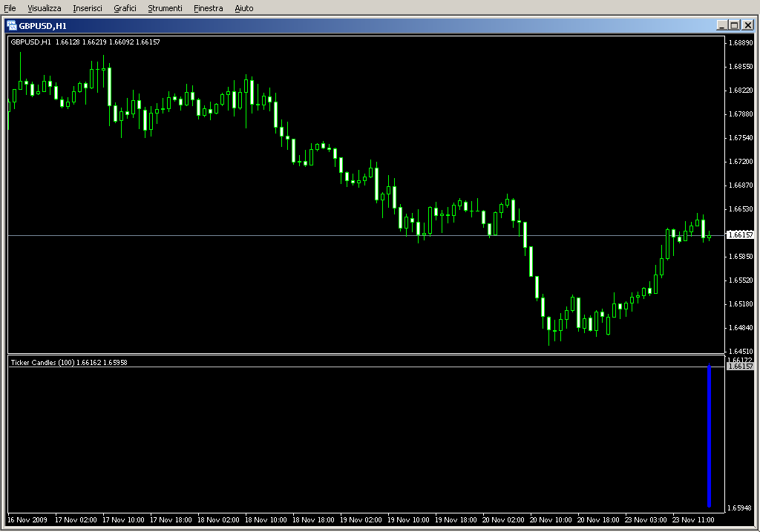Image resolution: width=760 pixels, height=532 pixels.
Task: Click the 1.64840 price scale label
Action: click(741, 327)
